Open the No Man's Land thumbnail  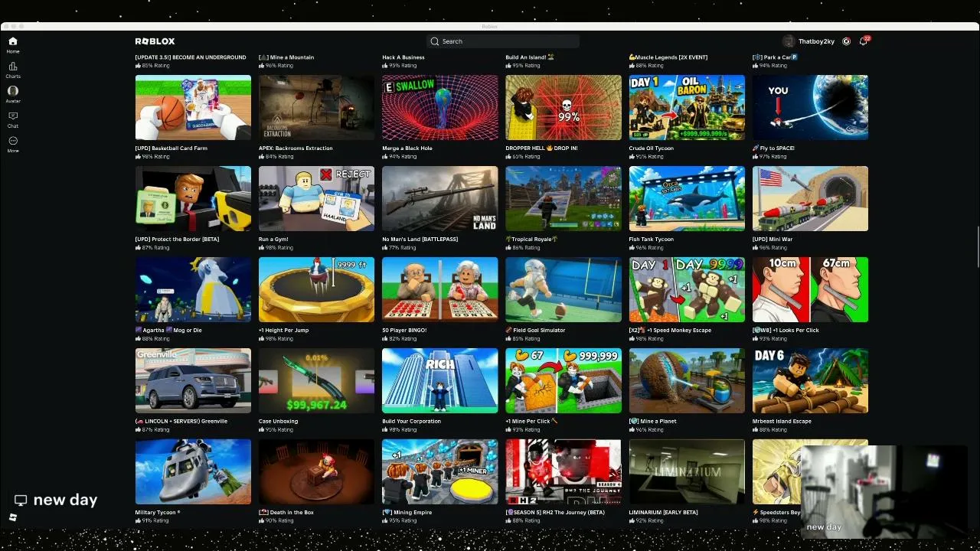coord(440,198)
